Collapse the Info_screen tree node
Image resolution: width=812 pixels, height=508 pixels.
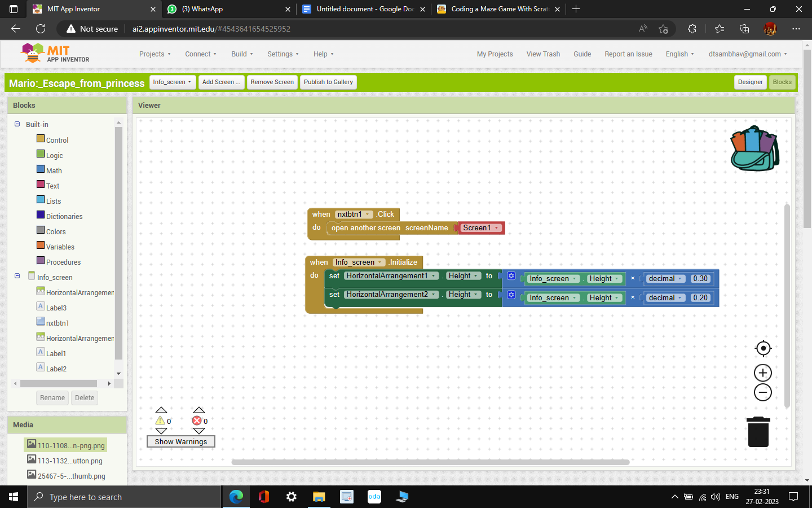tap(17, 276)
